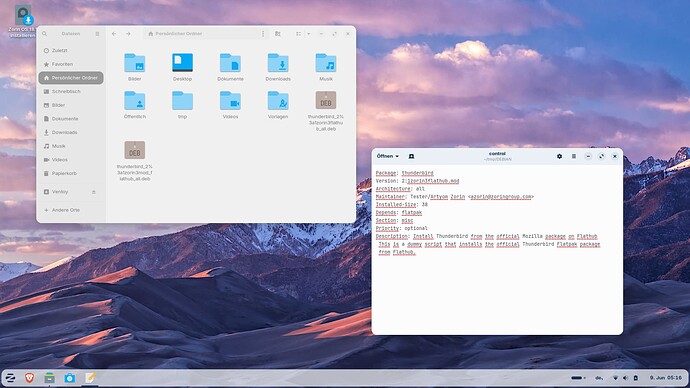This screenshot has width=690, height=388.
Task: Click the volume icon in system tray
Action: click(x=625, y=377)
